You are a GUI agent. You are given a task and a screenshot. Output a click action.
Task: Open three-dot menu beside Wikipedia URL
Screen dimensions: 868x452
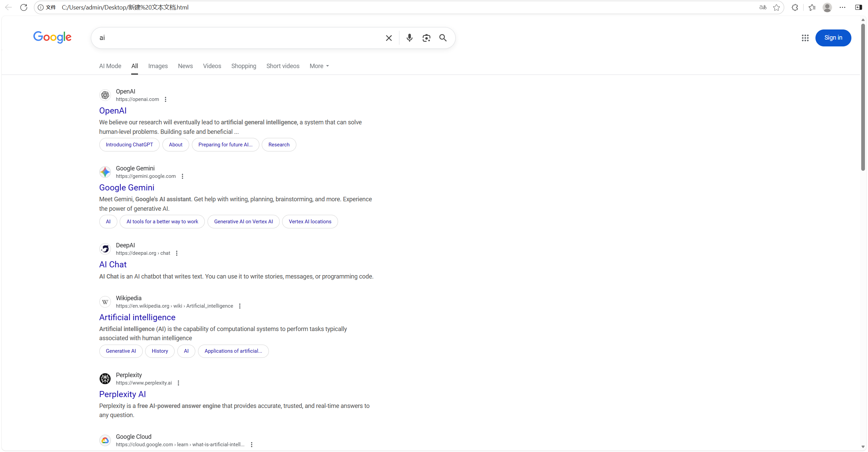240,306
